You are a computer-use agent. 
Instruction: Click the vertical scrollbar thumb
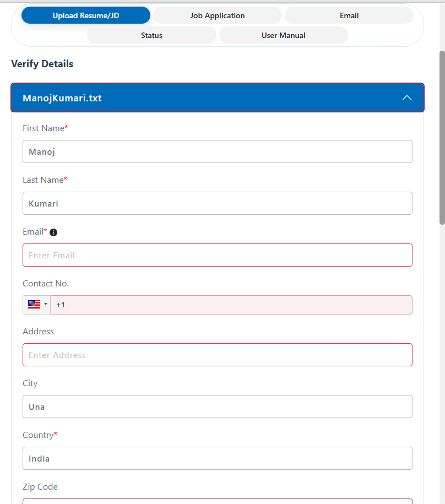(x=442, y=138)
